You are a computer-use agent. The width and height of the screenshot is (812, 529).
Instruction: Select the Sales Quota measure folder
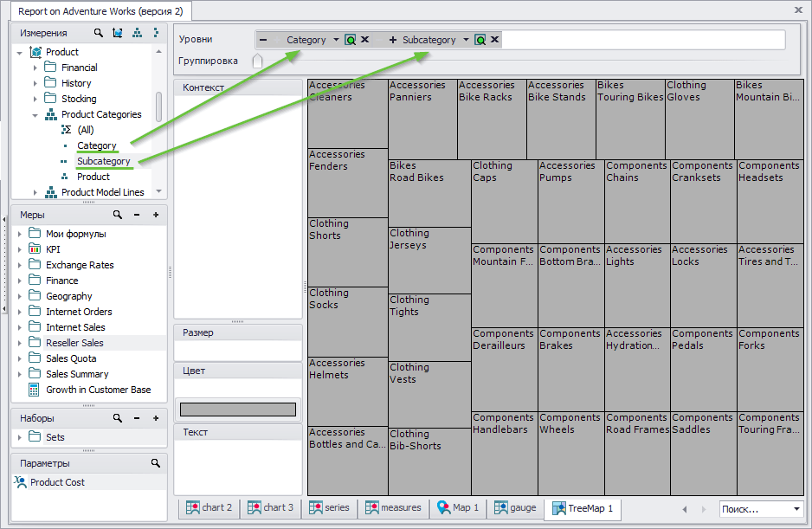pos(71,358)
